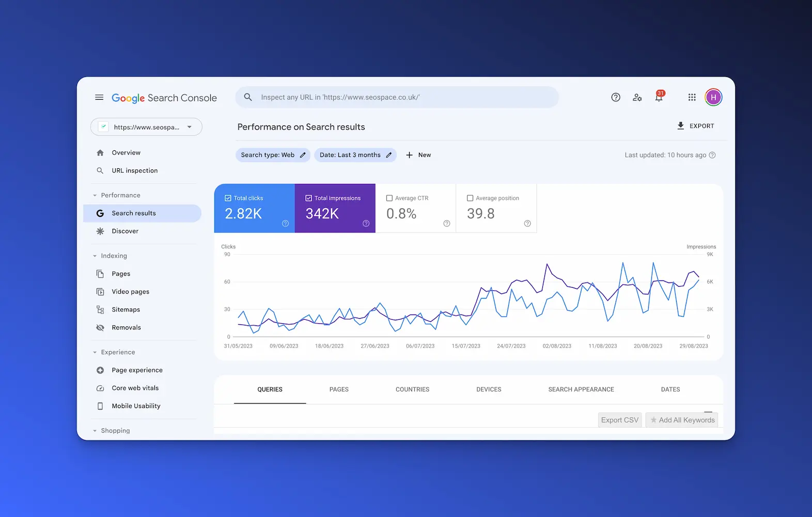Viewport: 812px width, 517px height.
Task: Click the Google Search Console logo
Action: pos(164,98)
